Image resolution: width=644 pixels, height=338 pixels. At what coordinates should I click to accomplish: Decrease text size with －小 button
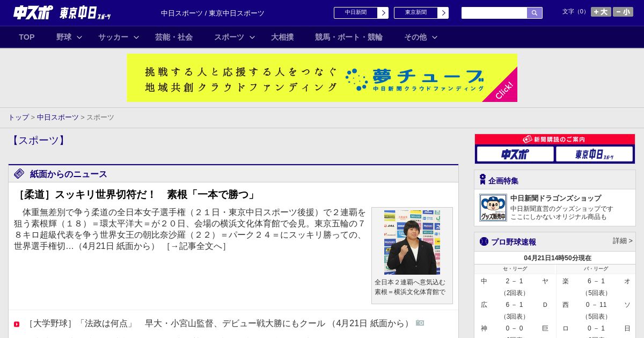click(623, 12)
